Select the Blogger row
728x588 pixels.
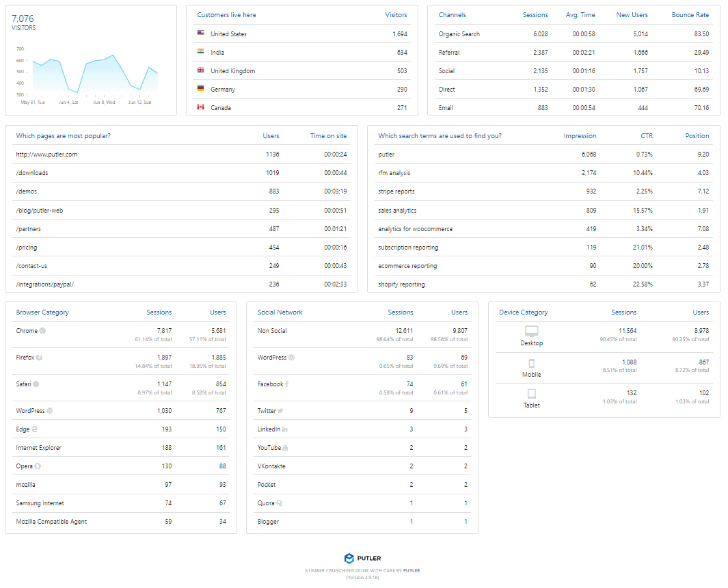(362, 522)
